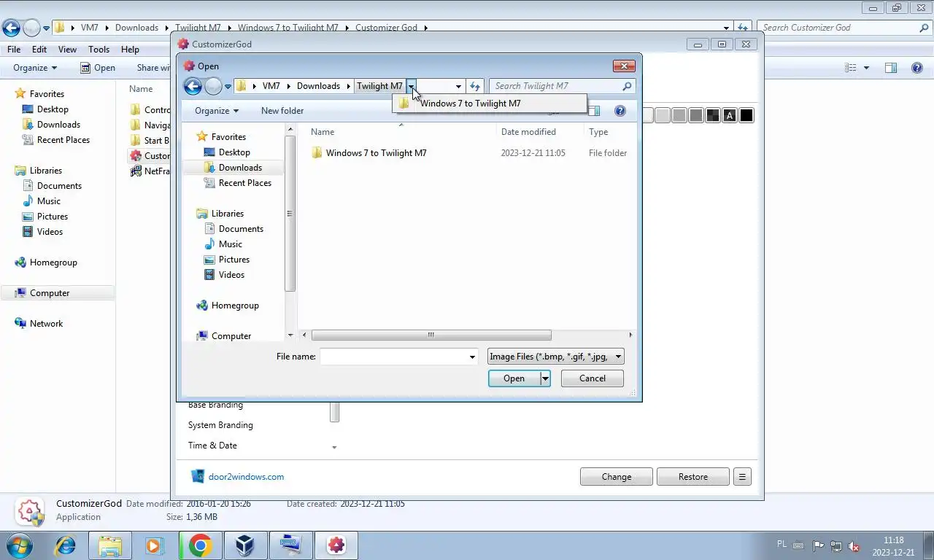The width and height of the screenshot is (934, 560).
Task: Click the Windows Start orb
Action: (x=19, y=545)
